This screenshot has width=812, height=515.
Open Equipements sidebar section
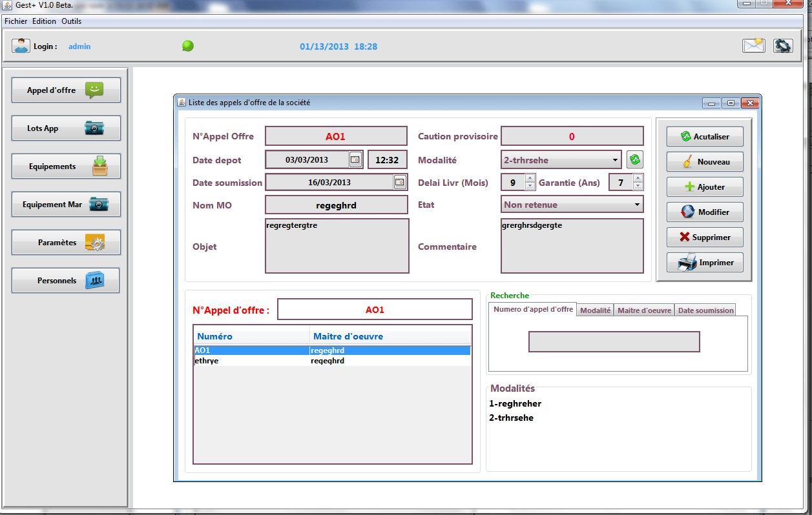[x=66, y=167]
